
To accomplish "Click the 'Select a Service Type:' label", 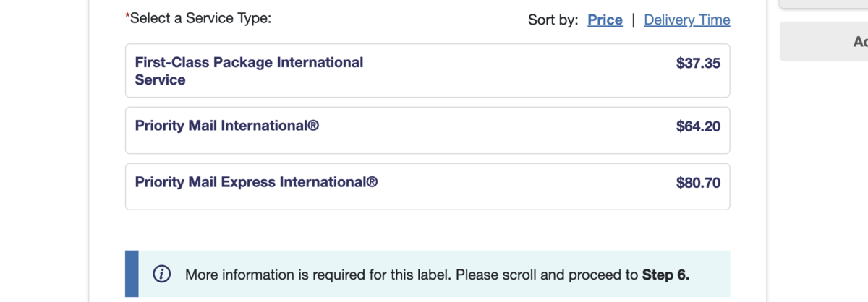I will (x=200, y=19).
